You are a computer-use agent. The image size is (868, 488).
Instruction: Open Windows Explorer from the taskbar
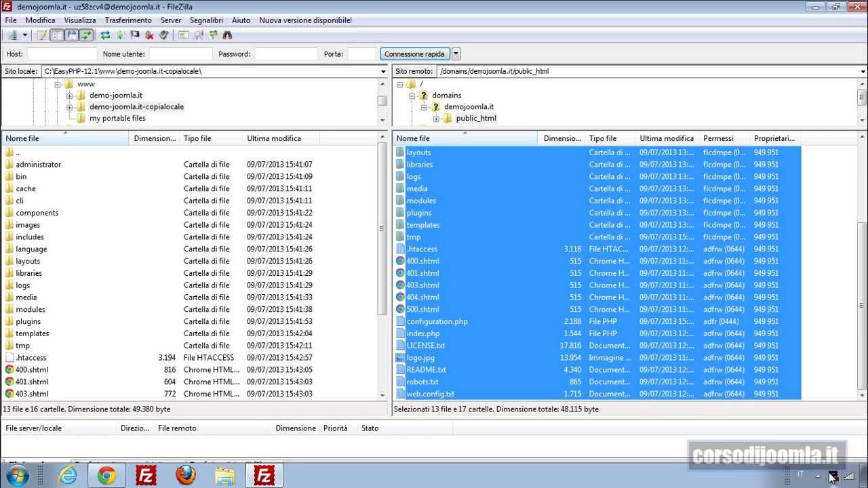224,476
